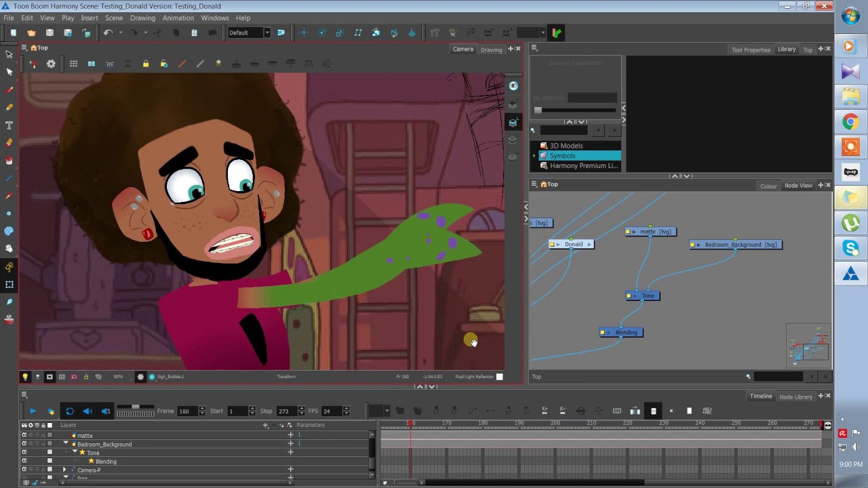Select the Text tool in tools sidebar
Image resolution: width=868 pixels, height=488 pixels.
(x=9, y=125)
